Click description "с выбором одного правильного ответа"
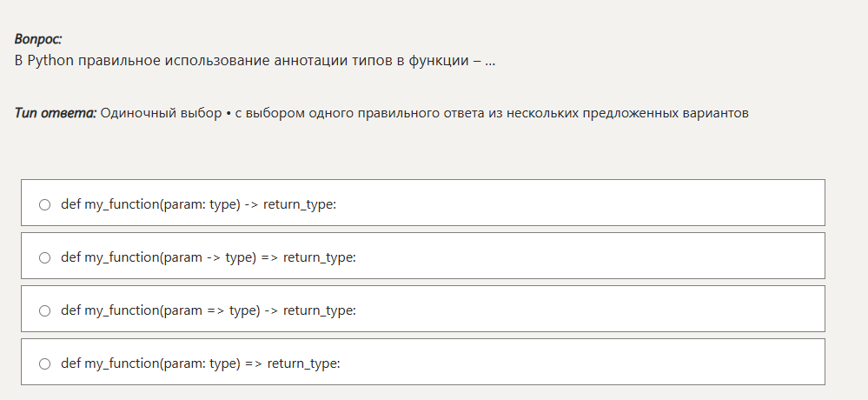 click(365, 113)
